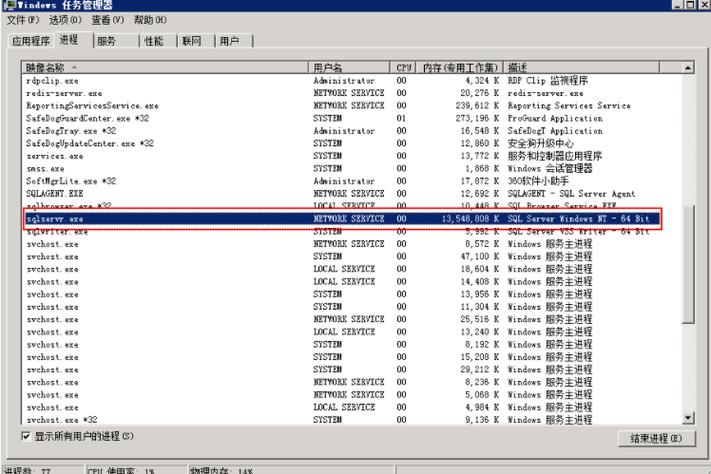Click Administrator user of rdpclip.exe
This screenshot has width=711, height=474.
[344, 81]
